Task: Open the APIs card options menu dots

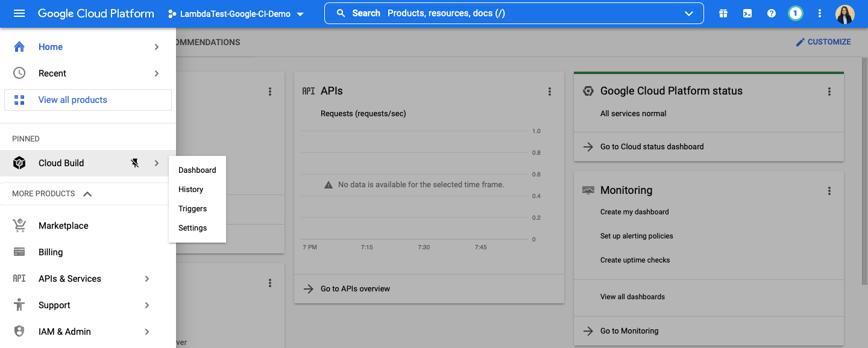Action: (549, 91)
